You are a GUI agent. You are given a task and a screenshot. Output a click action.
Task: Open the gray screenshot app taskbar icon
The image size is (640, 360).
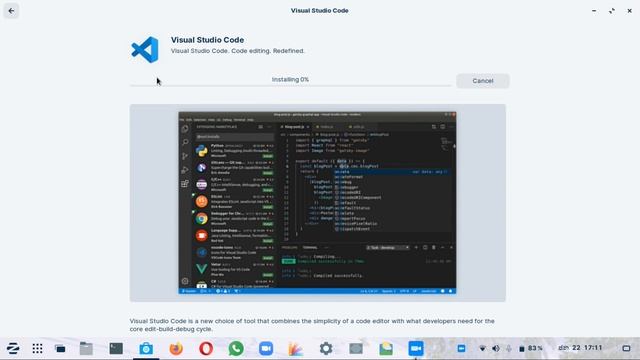pyautogui.click(x=356, y=349)
